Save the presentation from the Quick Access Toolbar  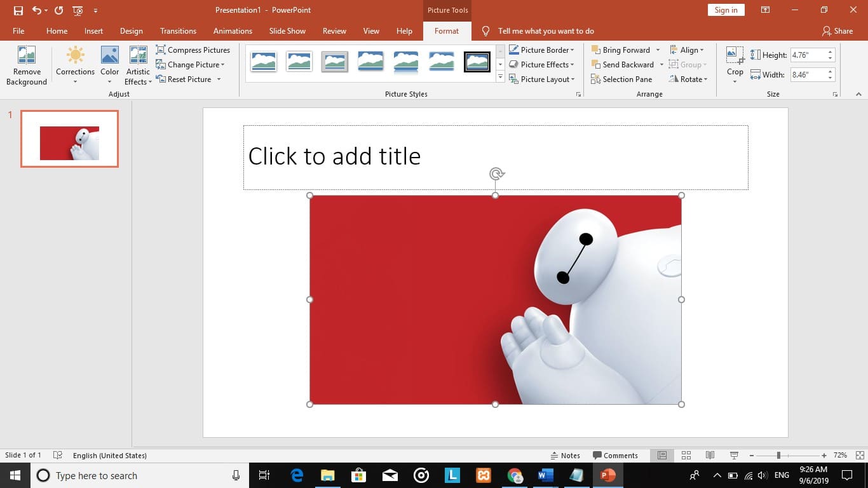(x=18, y=10)
